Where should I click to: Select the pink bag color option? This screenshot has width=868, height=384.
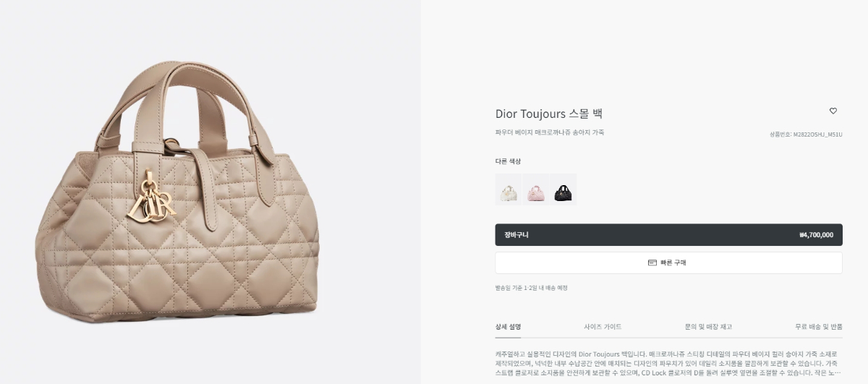click(536, 189)
